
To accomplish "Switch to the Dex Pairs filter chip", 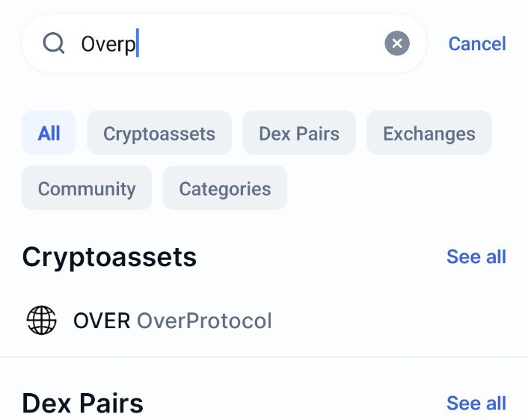I will tap(299, 133).
